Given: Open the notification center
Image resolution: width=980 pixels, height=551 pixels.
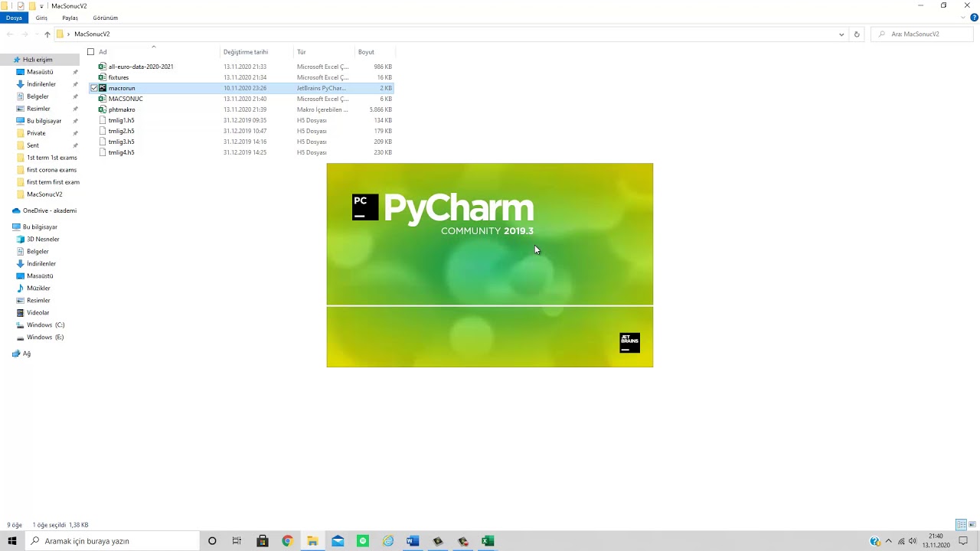Looking at the screenshot, I should coord(963,541).
